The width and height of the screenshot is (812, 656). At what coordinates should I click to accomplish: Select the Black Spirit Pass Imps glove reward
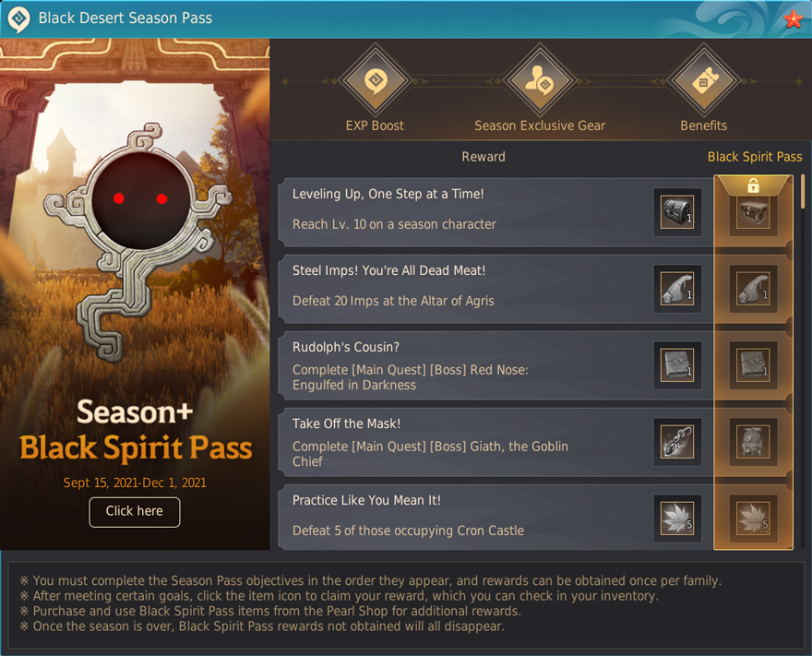pos(754,289)
